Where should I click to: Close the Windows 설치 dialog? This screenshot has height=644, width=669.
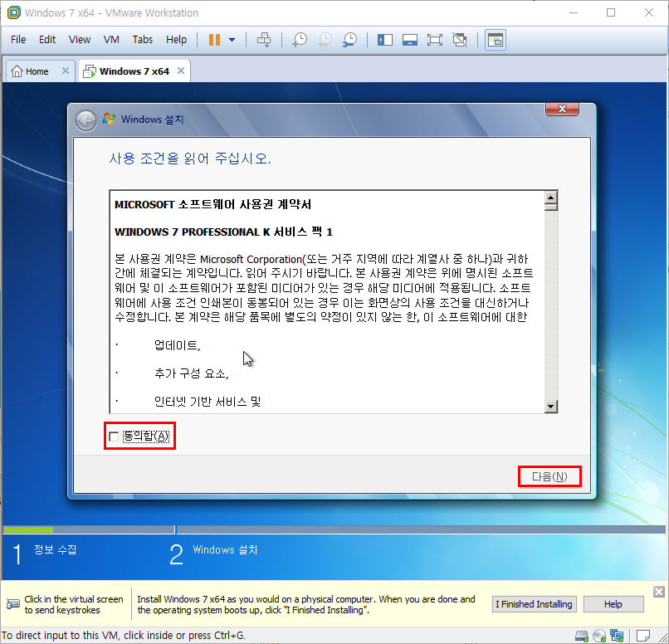[x=562, y=110]
